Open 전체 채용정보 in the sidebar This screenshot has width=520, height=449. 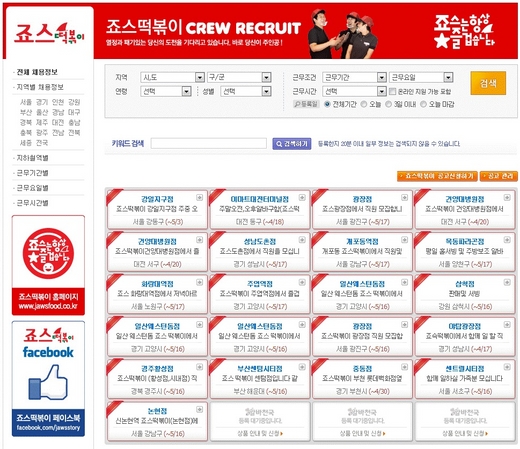37,72
